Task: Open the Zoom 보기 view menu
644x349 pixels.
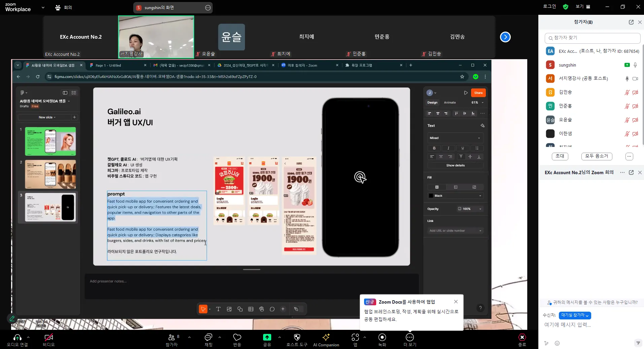Action: pyautogui.click(x=583, y=6)
